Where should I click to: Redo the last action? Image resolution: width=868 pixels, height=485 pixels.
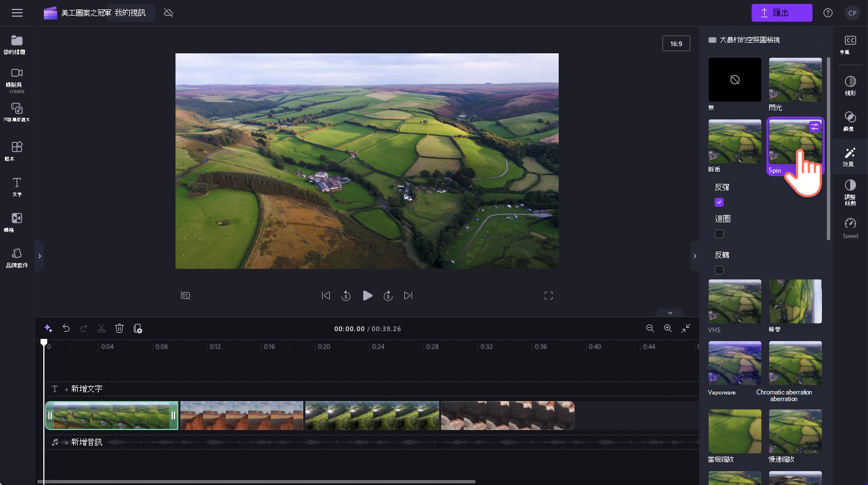(84, 328)
